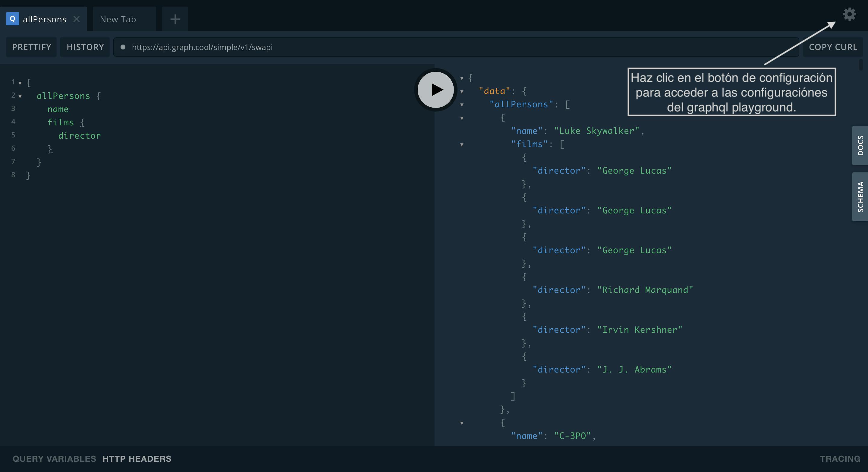Click the COPY CURL button
The width and height of the screenshot is (868, 472).
click(833, 47)
